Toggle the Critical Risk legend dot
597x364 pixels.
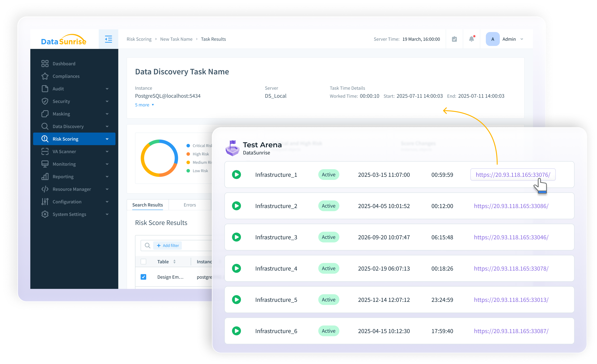(x=188, y=146)
